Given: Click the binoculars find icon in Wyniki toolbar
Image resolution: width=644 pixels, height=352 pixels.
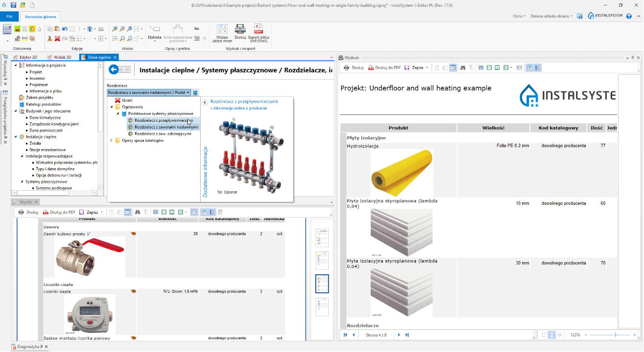Looking at the screenshot, I should [x=138, y=212].
